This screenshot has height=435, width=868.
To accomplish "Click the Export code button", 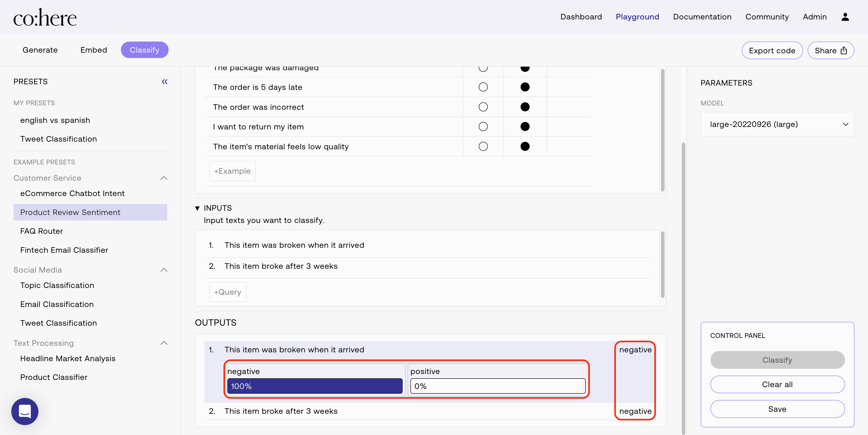I will click(x=772, y=51).
